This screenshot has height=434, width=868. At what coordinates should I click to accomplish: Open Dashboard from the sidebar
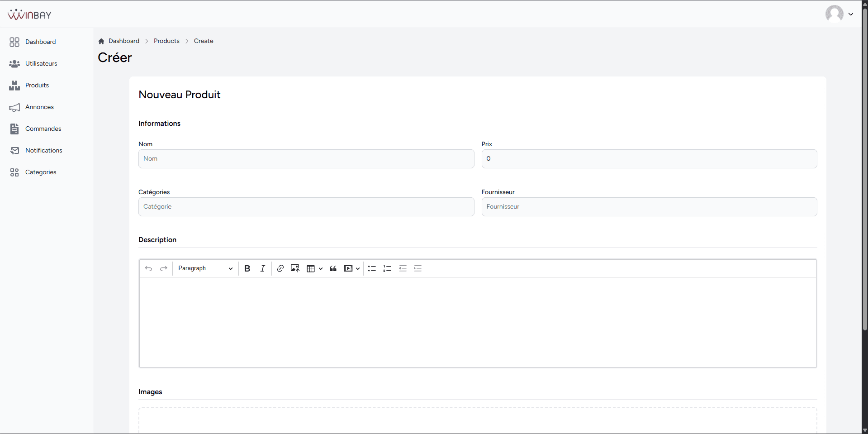41,42
